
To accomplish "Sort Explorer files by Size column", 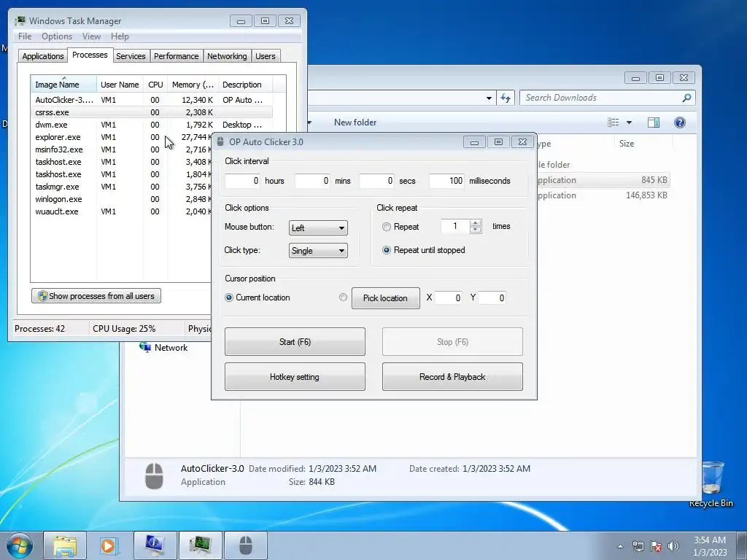I will [643, 144].
